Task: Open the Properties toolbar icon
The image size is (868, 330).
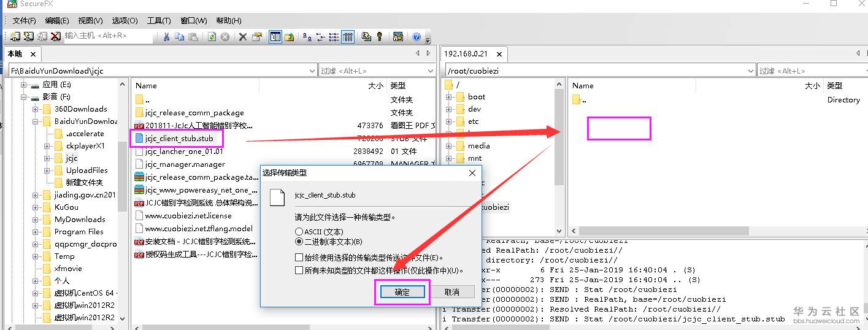Action: tap(256, 36)
